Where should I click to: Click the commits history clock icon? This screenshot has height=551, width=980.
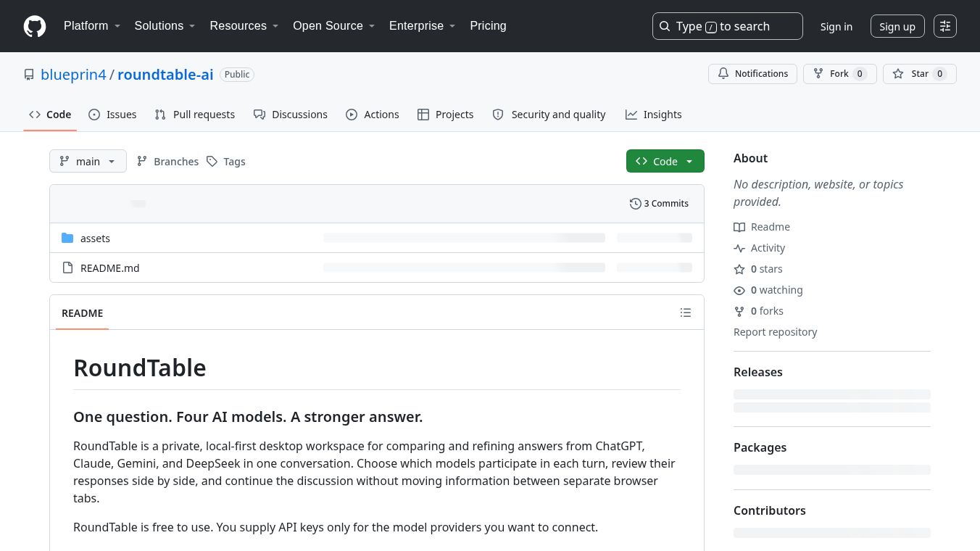coord(636,204)
